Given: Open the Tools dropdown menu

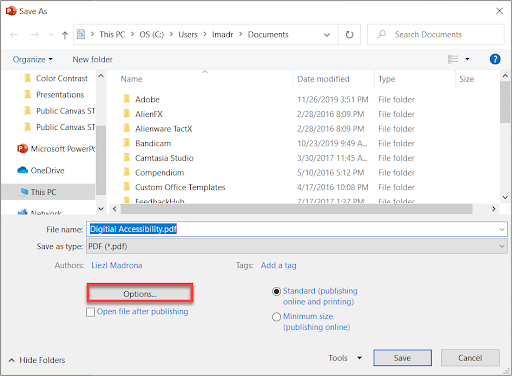Looking at the screenshot, I should [x=345, y=358].
